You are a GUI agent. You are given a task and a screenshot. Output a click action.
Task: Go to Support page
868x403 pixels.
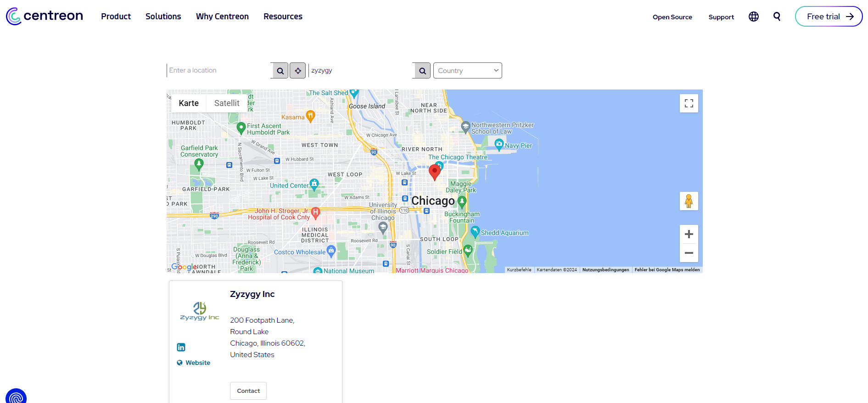tap(721, 17)
